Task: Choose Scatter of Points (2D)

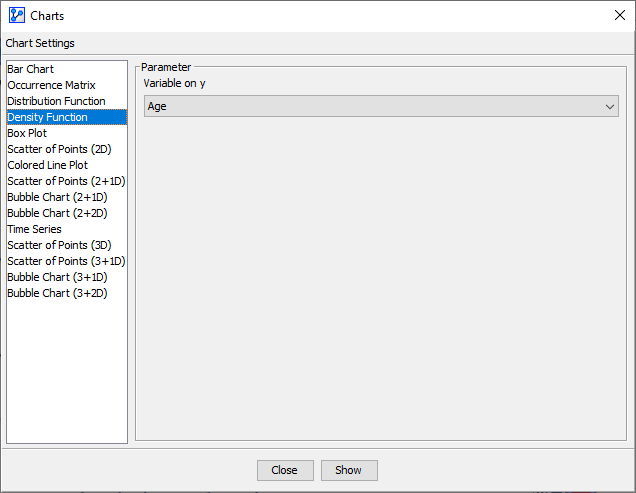Action: click(59, 149)
